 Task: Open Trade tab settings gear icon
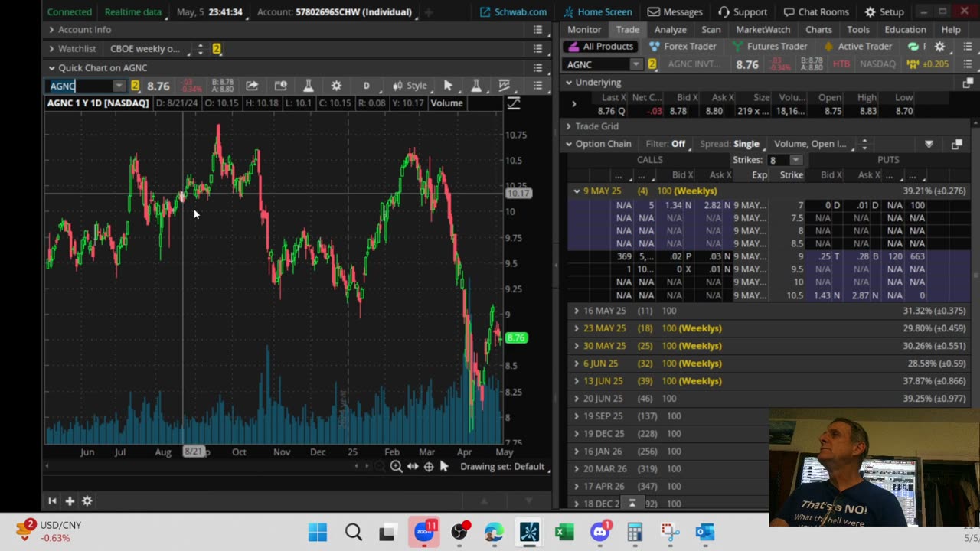click(939, 47)
